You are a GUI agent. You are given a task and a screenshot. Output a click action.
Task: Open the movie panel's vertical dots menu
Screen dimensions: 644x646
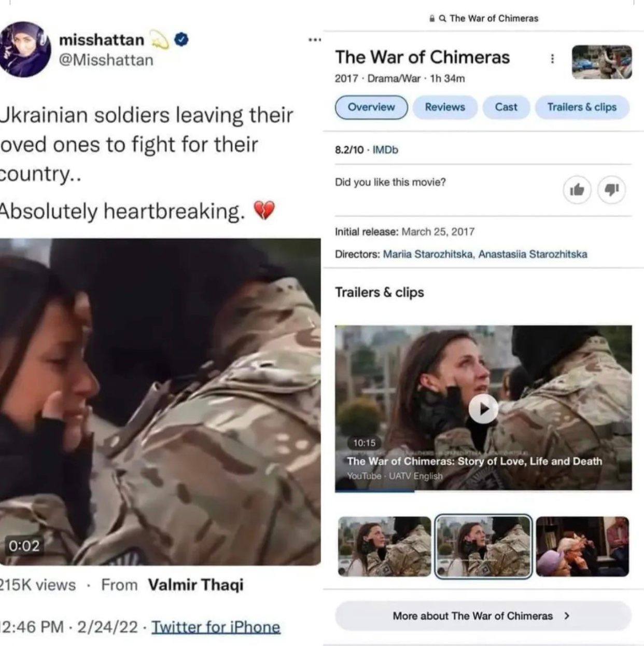pyautogui.click(x=552, y=59)
